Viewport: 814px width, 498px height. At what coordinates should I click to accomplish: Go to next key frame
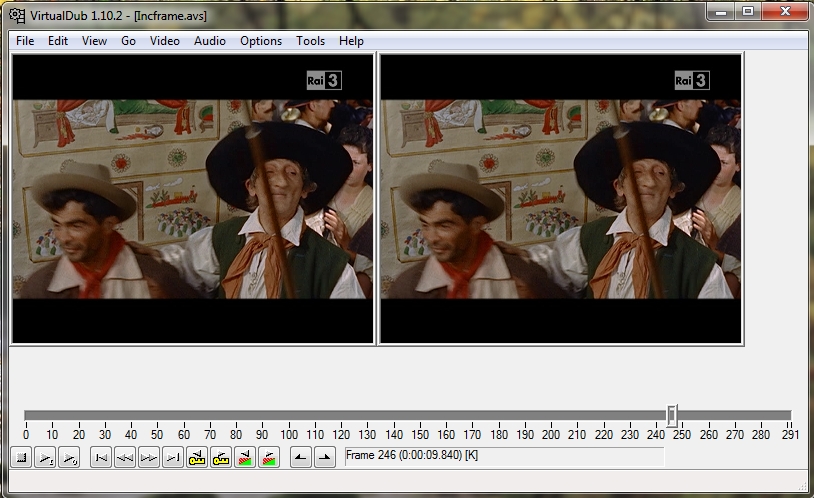[x=221, y=457]
